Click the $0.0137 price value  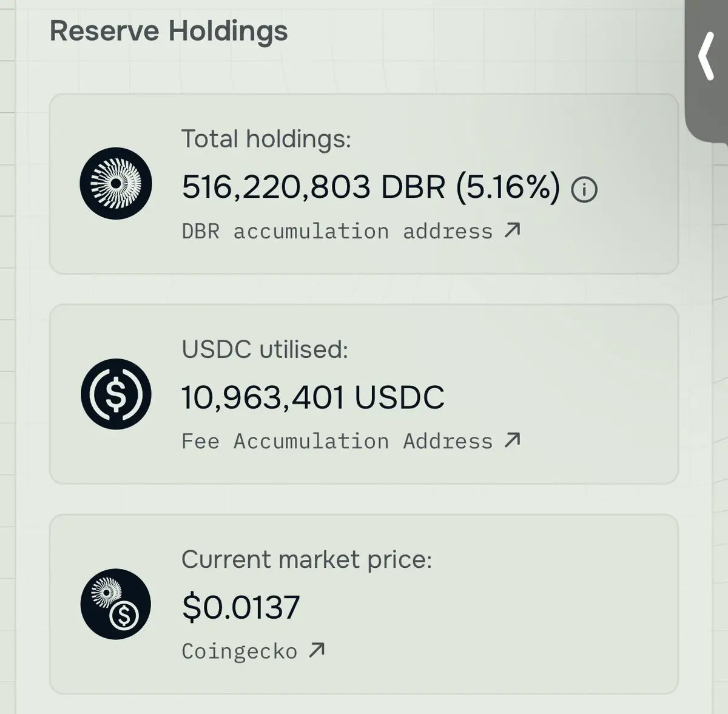241,607
